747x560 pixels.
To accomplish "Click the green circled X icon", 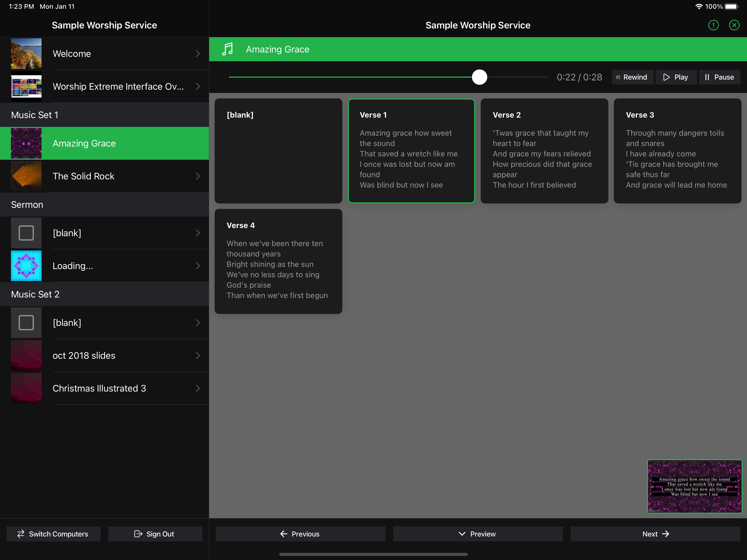I will (734, 25).
